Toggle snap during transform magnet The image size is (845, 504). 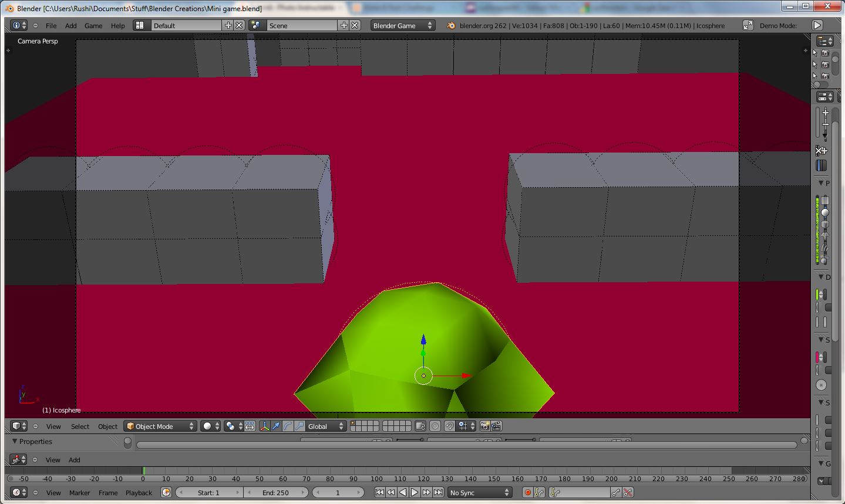coord(449,426)
